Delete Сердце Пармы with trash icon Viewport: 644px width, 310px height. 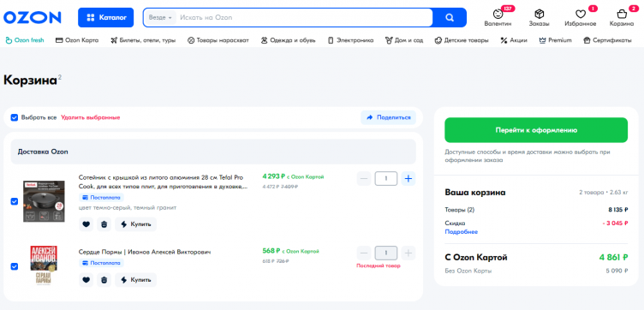click(x=104, y=280)
